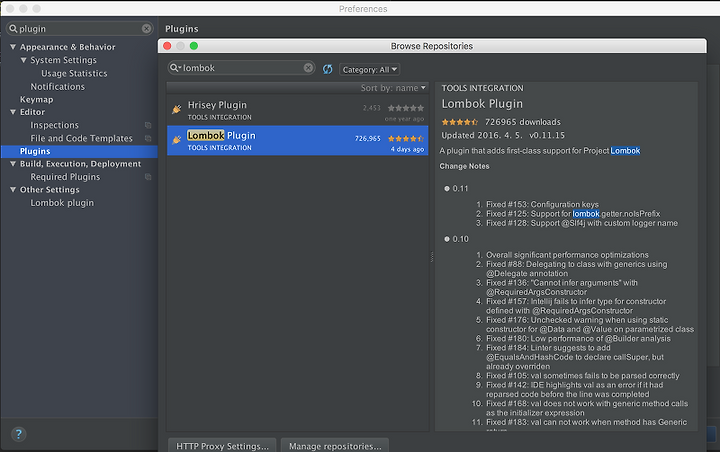
Task: Click the one year ago label
Action: point(404,119)
